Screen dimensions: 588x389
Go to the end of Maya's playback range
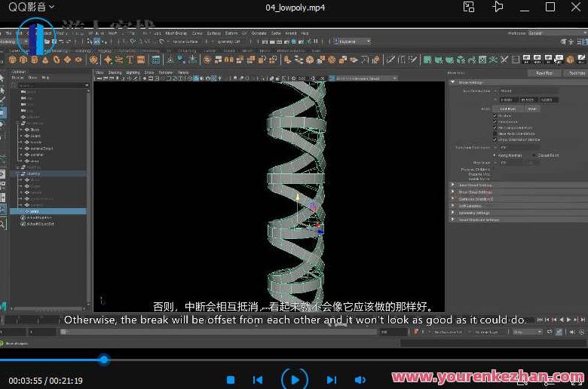pos(583,320)
